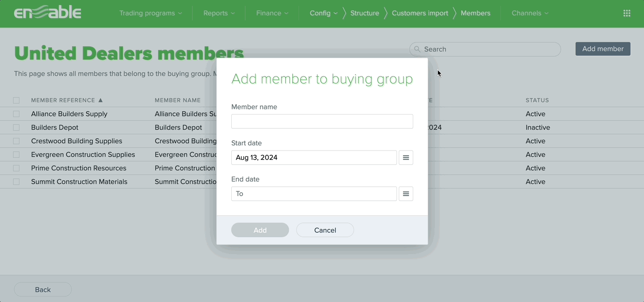
Task: Go Back using the bottom button
Action: (43, 289)
